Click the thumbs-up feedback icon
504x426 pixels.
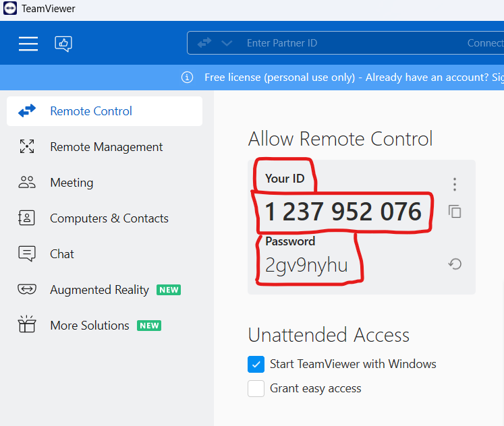pyautogui.click(x=63, y=44)
